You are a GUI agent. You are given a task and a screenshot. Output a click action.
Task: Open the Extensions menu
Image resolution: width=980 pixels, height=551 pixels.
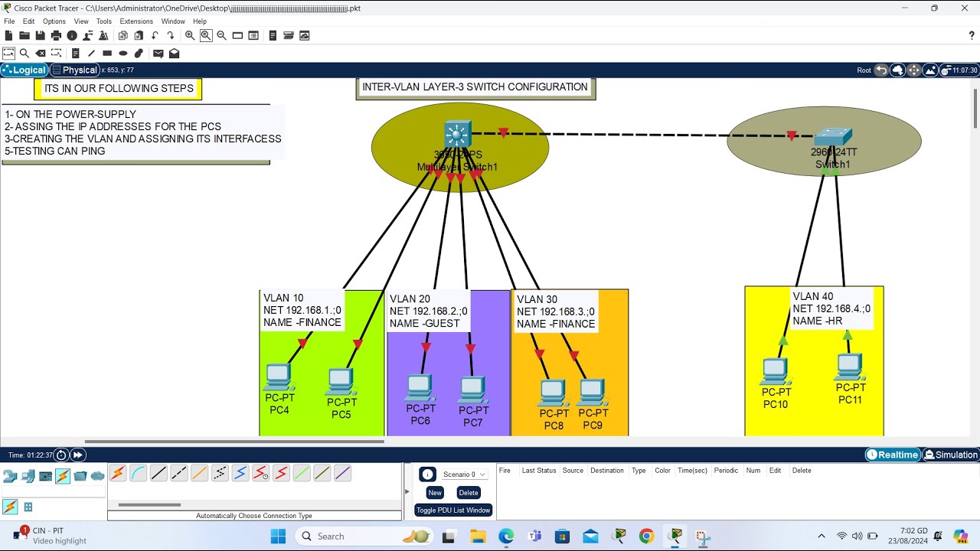click(x=136, y=21)
